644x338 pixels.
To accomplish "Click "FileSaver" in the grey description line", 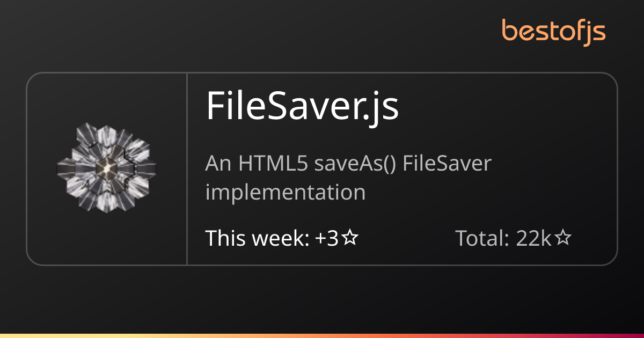I will point(447,164).
